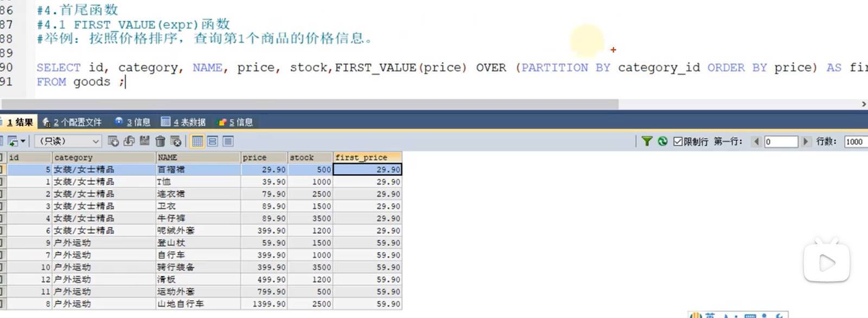Viewport: 868px width, 318px height.
Task: Open the (只读) dropdown
Action: coord(68,141)
